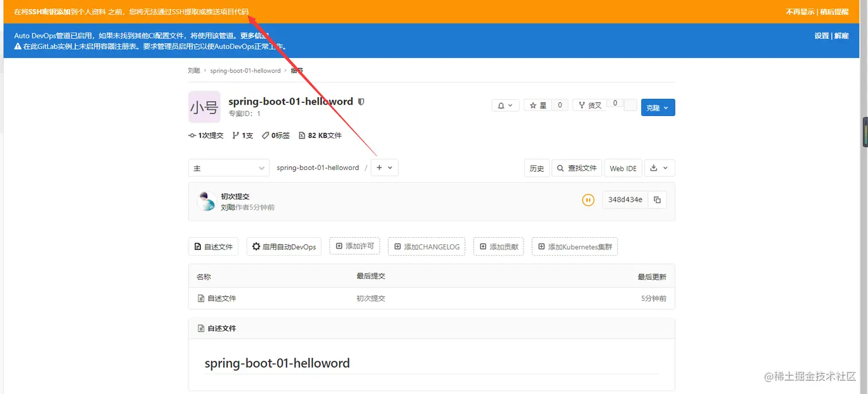
Task: Open the 初次提交 commit title link
Action: [235, 196]
